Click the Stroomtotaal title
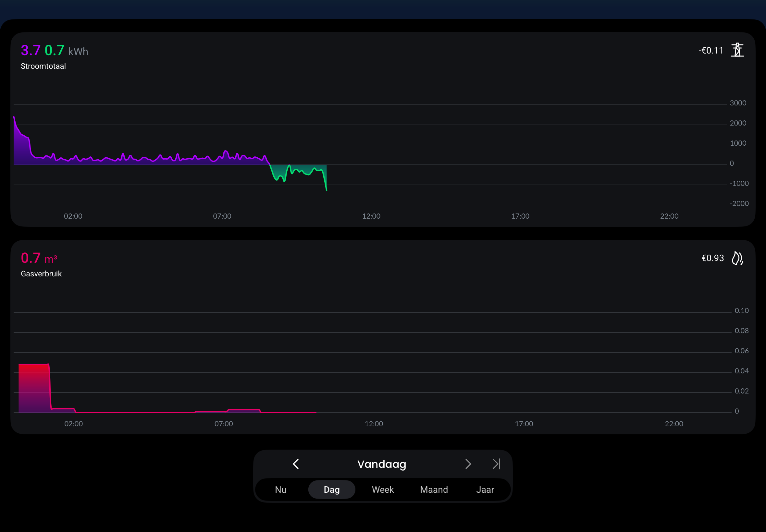Screen dimensions: 766x532 pos(43,66)
